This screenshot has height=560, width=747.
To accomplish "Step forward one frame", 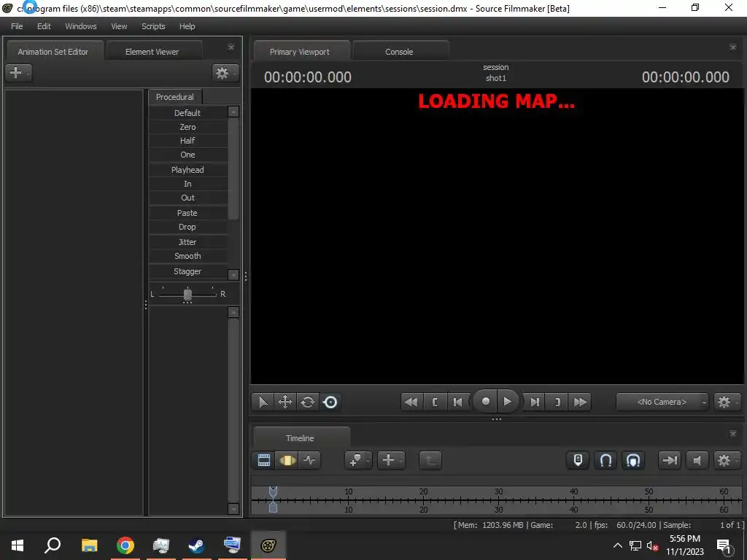I will click(535, 402).
